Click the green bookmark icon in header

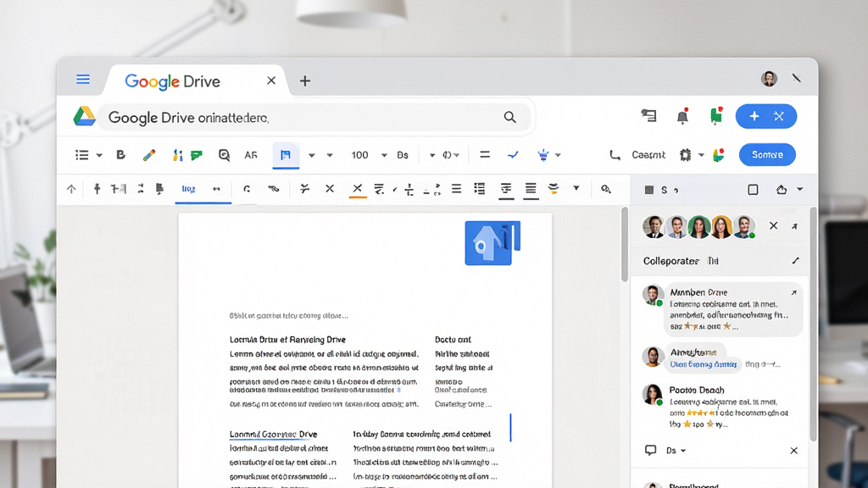coord(716,115)
